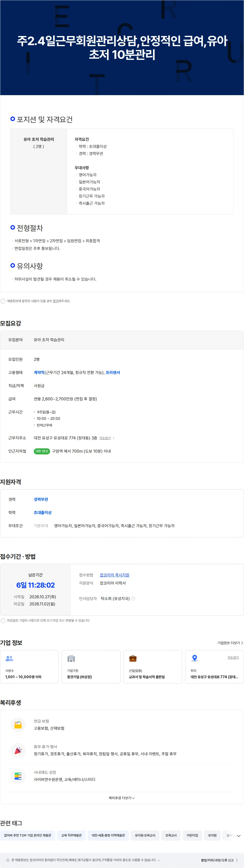Expand the copyright notice chevron
This screenshot has height=868, width=244.
click(x=159, y=860)
